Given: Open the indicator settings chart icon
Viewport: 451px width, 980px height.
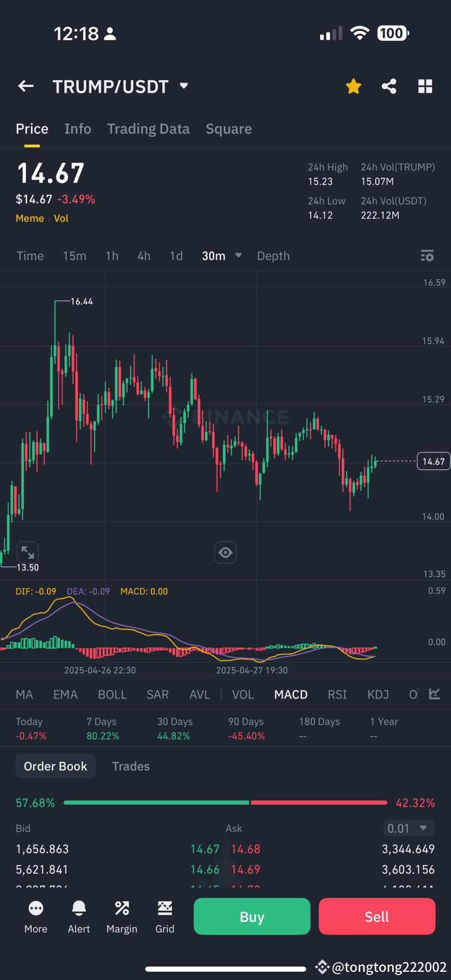Looking at the screenshot, I should pos(434,694).
